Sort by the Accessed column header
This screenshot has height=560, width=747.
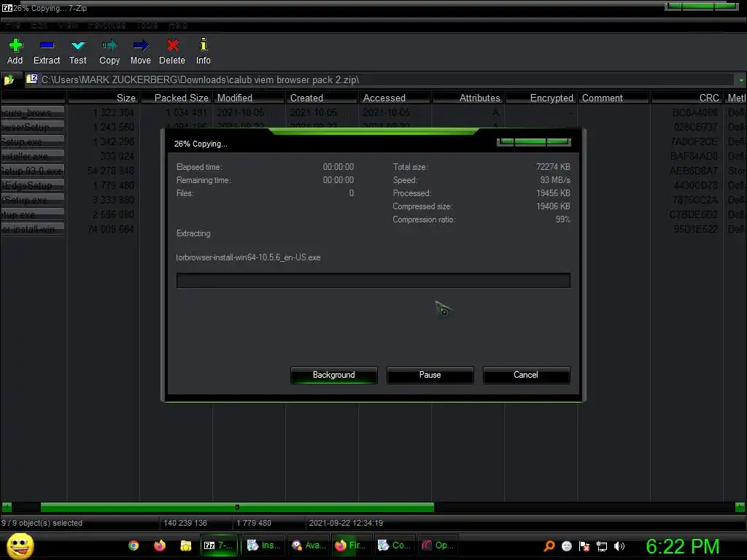[395, 98]
